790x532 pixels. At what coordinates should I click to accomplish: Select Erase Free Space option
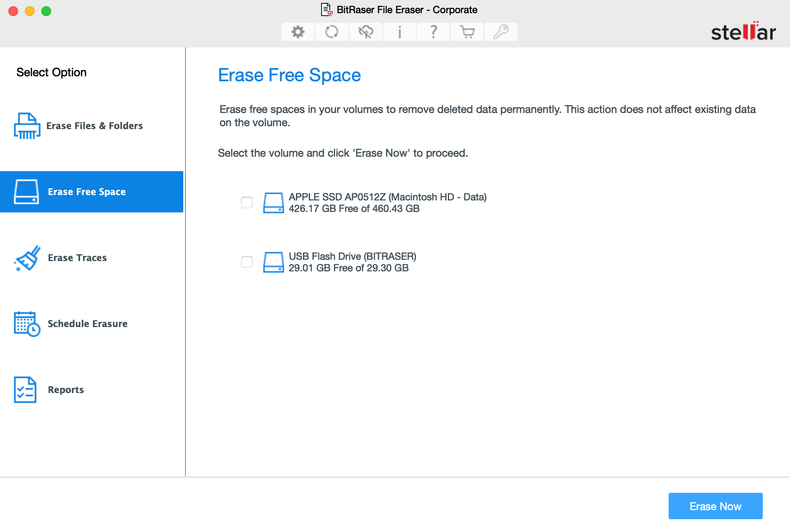tap(92, 192)
